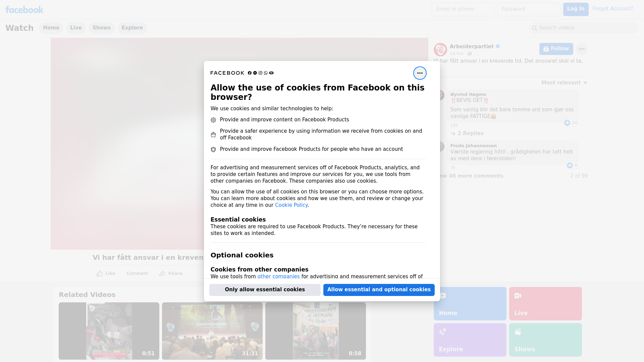Open the Cookie Policy link
This screenshot has width=644, height=362.
pos(291,205)
